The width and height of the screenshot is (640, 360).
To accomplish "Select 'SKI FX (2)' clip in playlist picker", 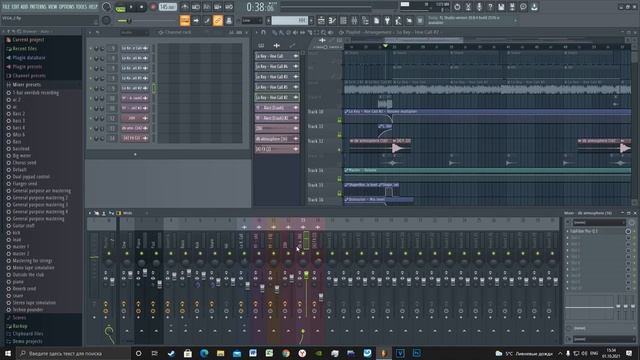I will [277, 149].
